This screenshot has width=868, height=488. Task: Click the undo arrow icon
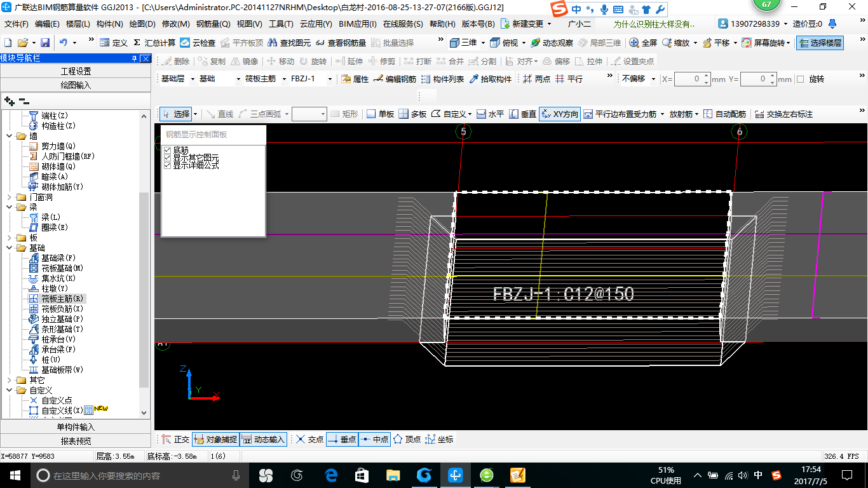pyautogui.click(x=63, y=43)
